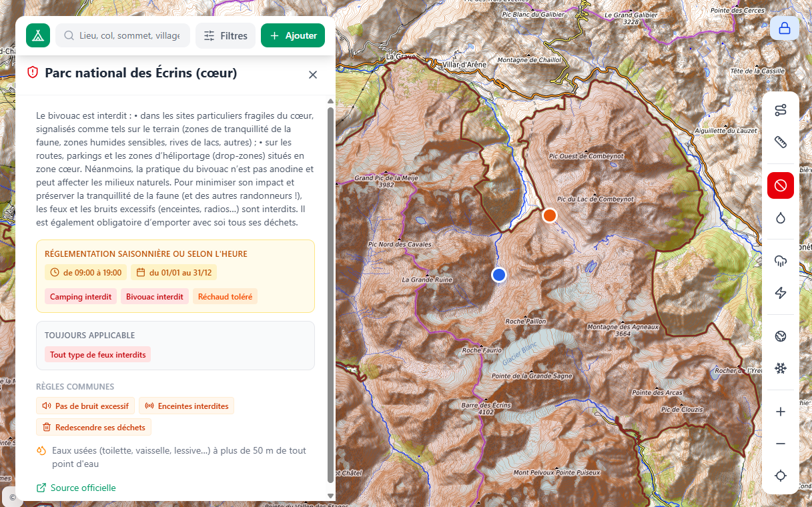Click the Roche Paillon map label
812x507 pixels.
pos(526,321)
